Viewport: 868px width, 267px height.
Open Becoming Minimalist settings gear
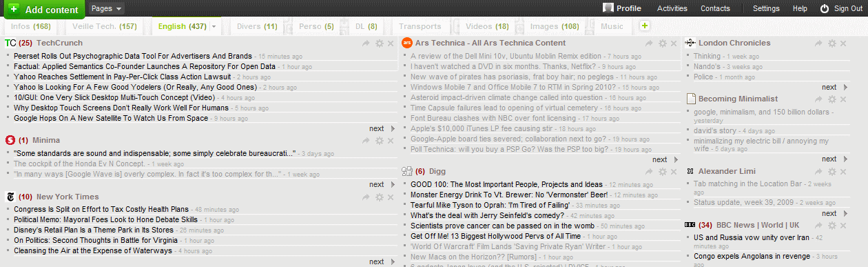831,99
